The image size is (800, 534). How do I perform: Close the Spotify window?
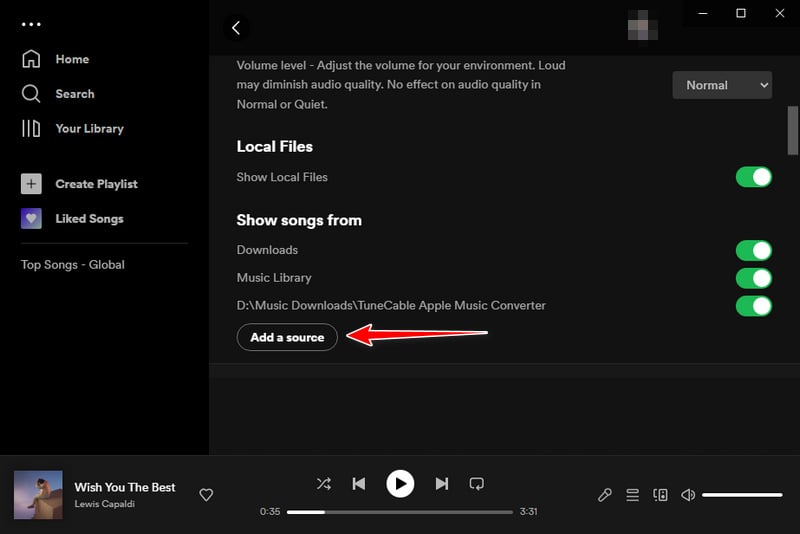pos(780,13)
